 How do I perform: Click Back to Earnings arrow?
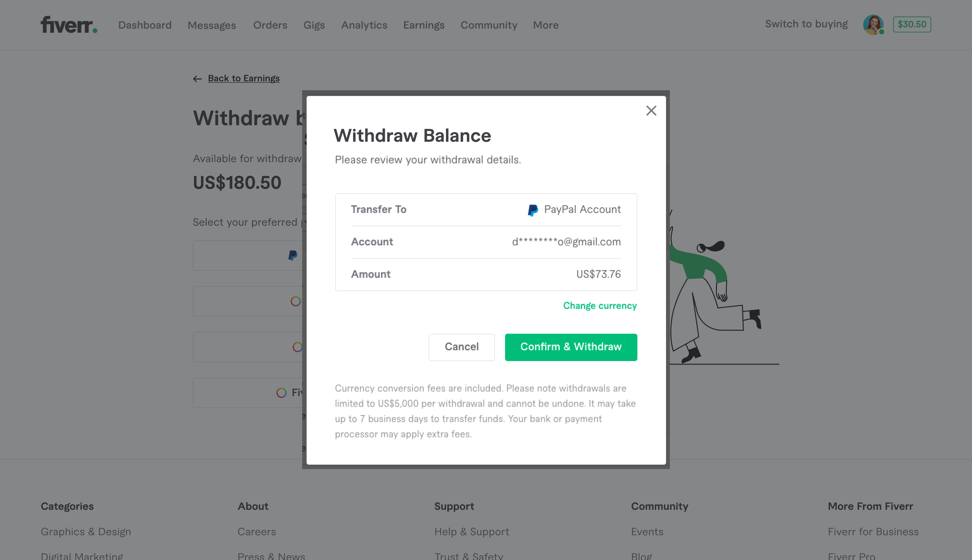[198, 78]
